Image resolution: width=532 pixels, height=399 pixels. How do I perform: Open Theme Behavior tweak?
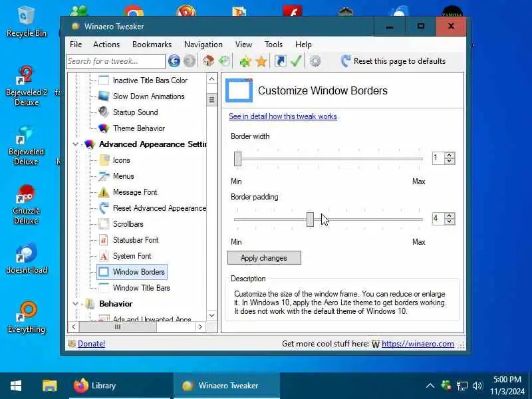point(139,128)
